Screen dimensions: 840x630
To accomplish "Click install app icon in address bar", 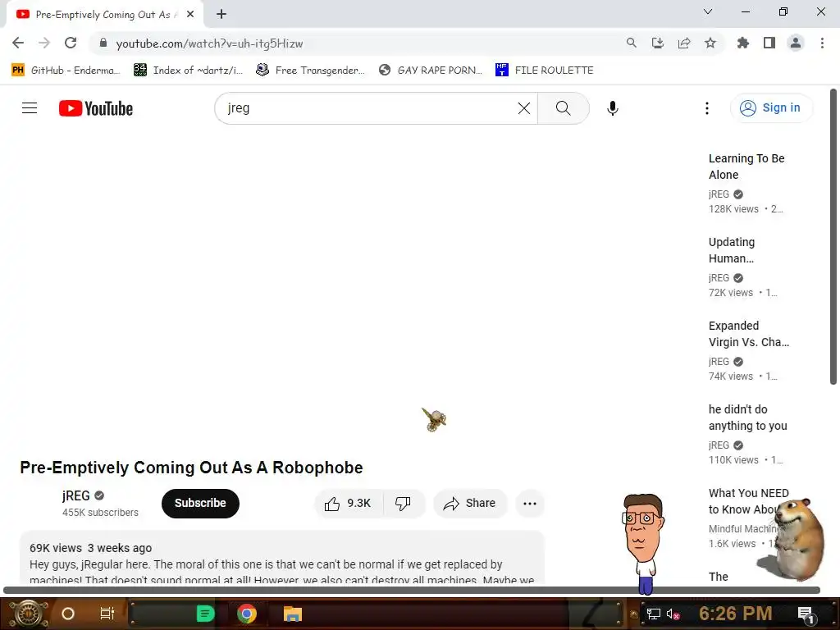I will 657,43.
